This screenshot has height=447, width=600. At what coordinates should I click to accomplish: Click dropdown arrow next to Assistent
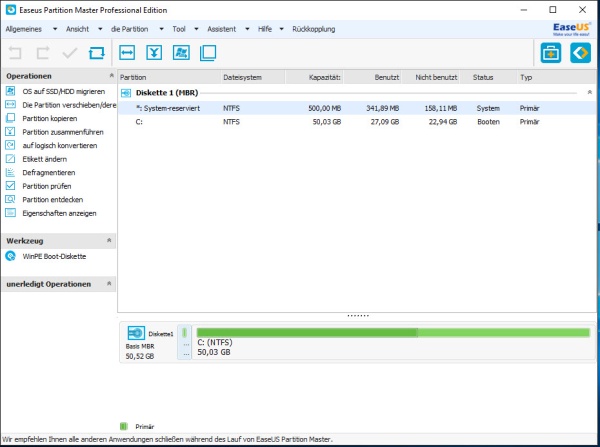click(x=247, y=29)
